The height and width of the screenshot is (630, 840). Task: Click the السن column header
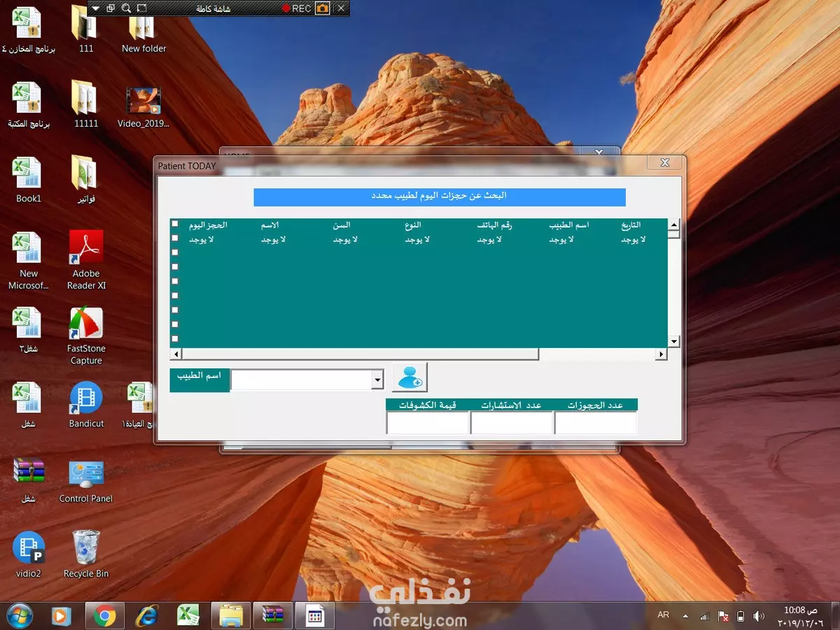pos(342,225)
